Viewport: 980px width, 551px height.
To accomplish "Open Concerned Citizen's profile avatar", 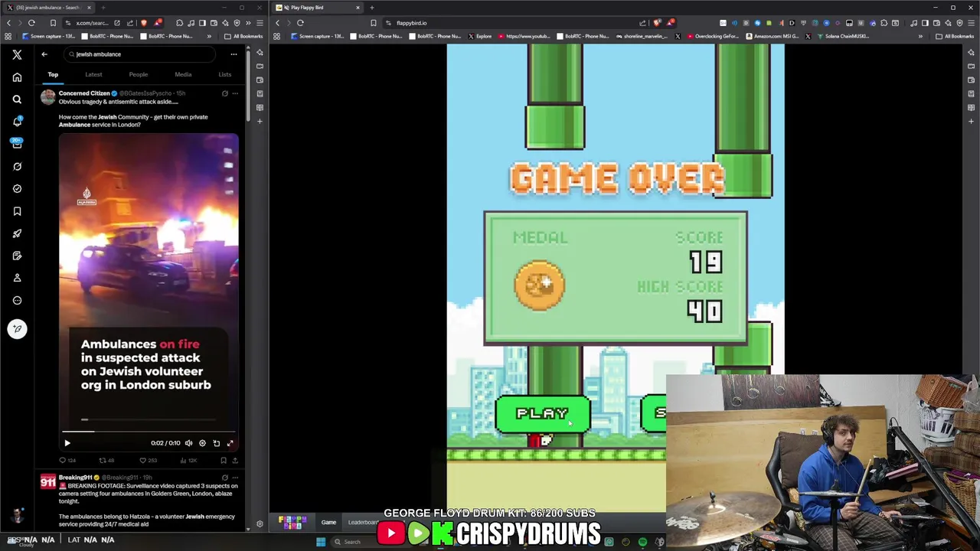I will 48,97.
